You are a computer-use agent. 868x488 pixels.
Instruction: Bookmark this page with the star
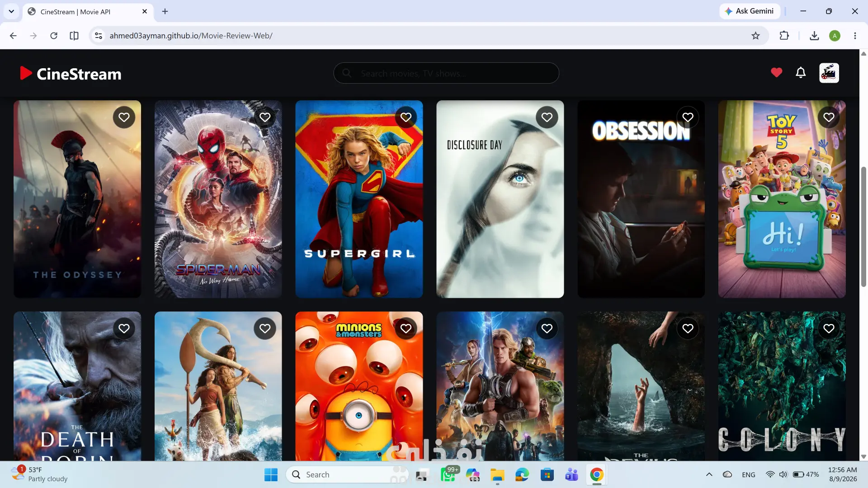(755, 36)
